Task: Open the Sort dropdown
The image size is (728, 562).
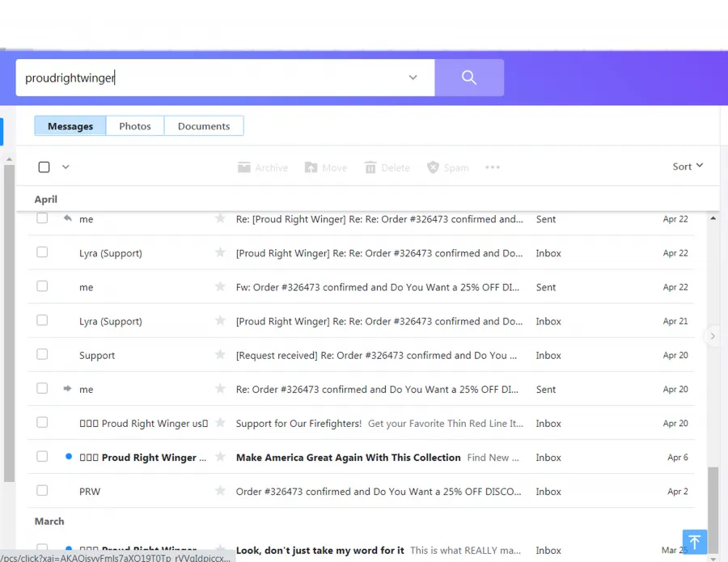Action: [688, 166]
